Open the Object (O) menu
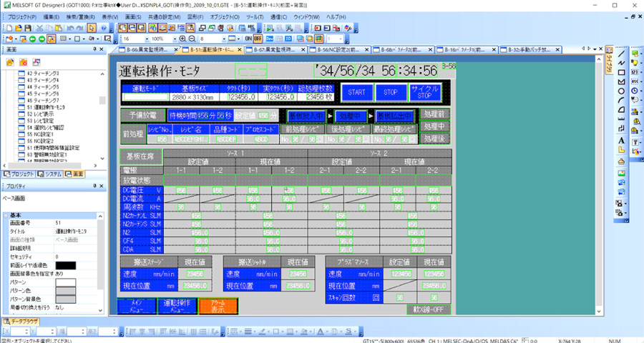Image resolution: width=644 pixels, height=343 pixels. pos(225,17)
